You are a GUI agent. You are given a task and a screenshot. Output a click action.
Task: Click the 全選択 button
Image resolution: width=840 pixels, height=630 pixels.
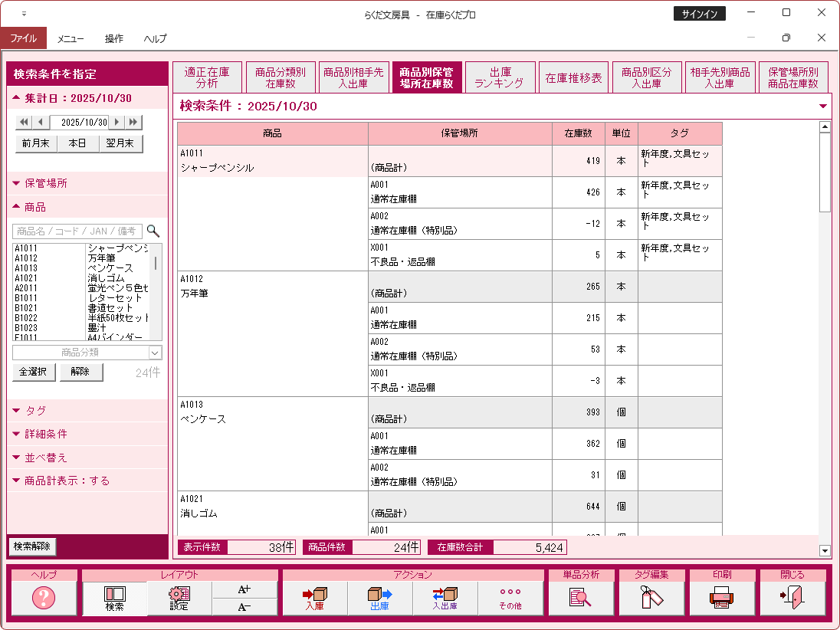point(34,372)
